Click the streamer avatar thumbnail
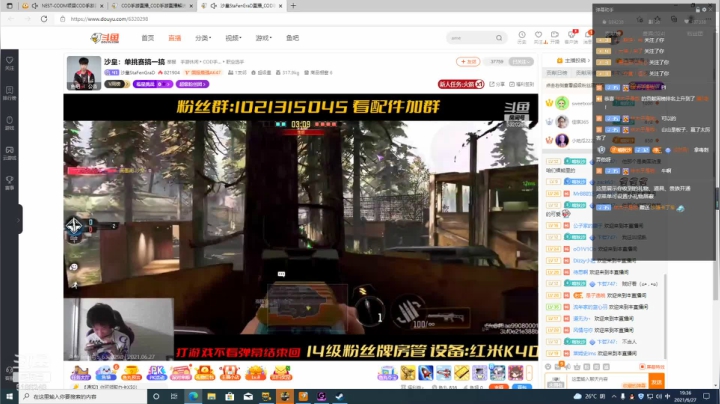The image size is (720, 404). pyautogui.click(x=84, y=73)
